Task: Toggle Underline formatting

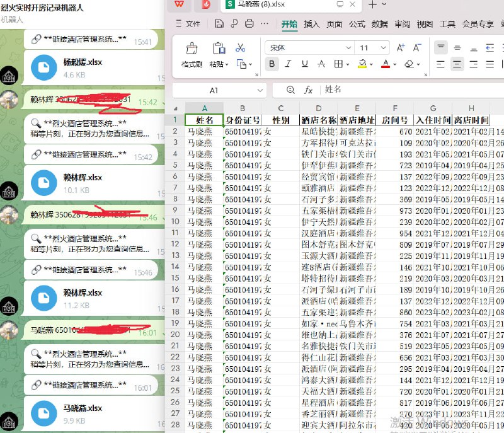Action: click(303, 65)
